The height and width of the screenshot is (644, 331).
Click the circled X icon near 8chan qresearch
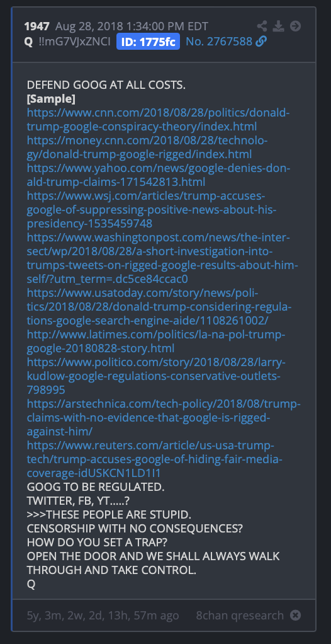(295, 615)
